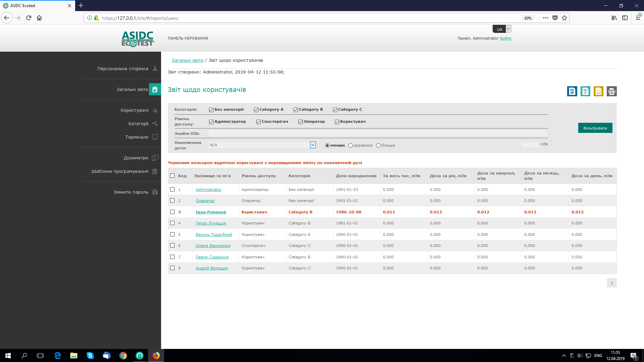Viewport: 644px width, 362px height.
Task: Bookmark this page with star icon
Action: pyautogui.click(x=564, y=18)
